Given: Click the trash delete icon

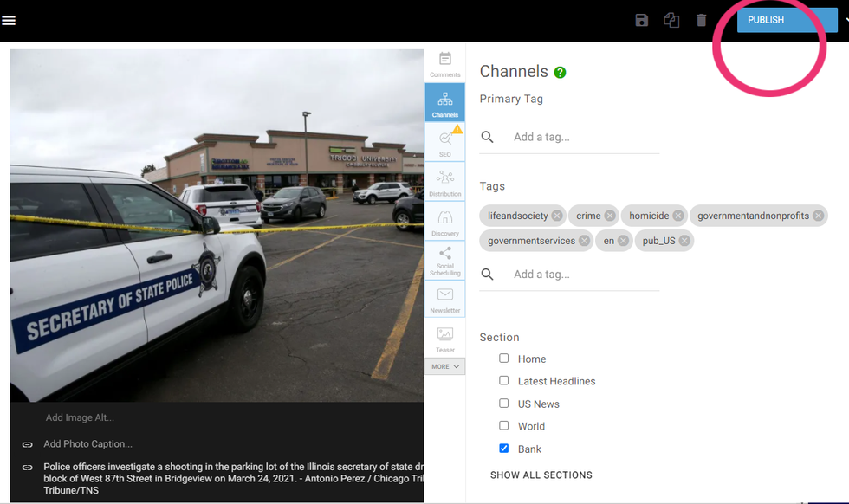Looking at the screenshot, I should 702,20.
